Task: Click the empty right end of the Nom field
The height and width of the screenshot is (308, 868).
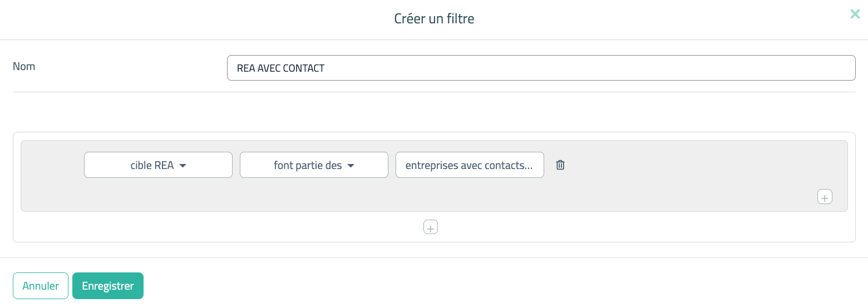Action: click(x=779, y=68)
